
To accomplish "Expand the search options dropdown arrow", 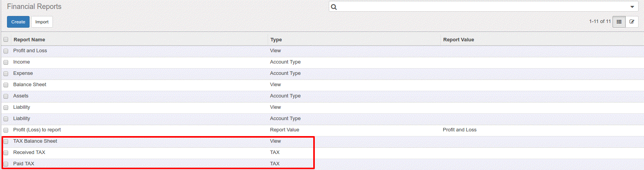I will [x=632, y=7].
